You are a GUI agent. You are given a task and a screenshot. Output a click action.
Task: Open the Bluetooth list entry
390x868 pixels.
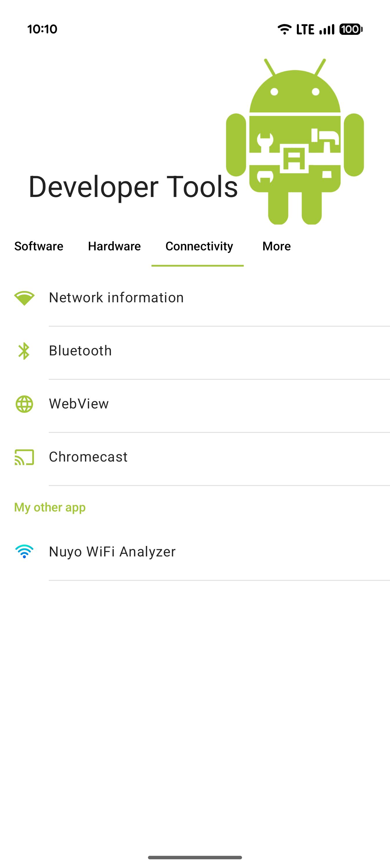pos(195,351)
